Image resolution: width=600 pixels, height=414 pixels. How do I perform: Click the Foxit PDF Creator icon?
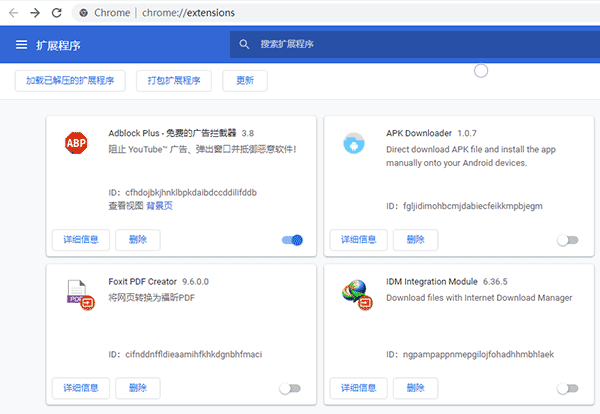(81, 295)
